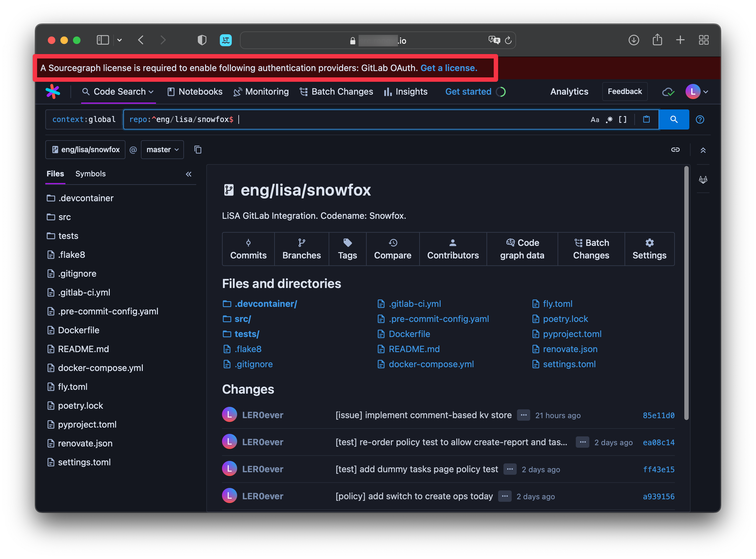Switch to the Symbols tab
Viewport: 756px width, 559px height.
pos(90,174)
